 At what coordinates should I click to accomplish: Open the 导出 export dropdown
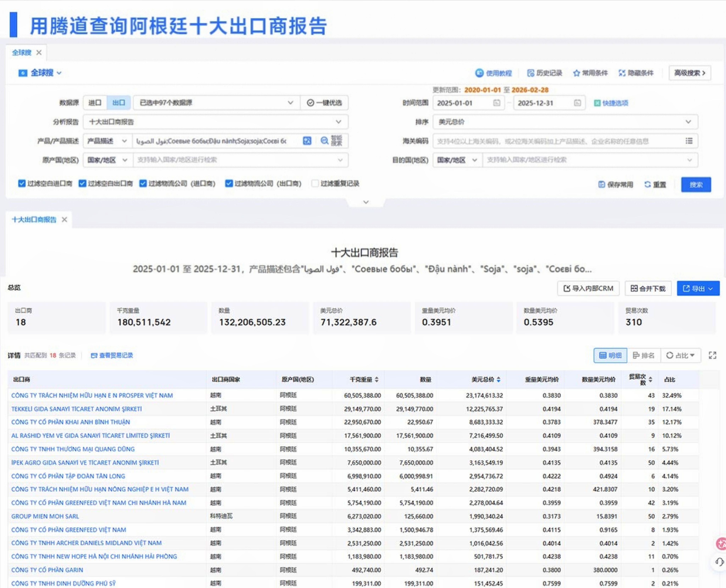[x=698, y=288]
